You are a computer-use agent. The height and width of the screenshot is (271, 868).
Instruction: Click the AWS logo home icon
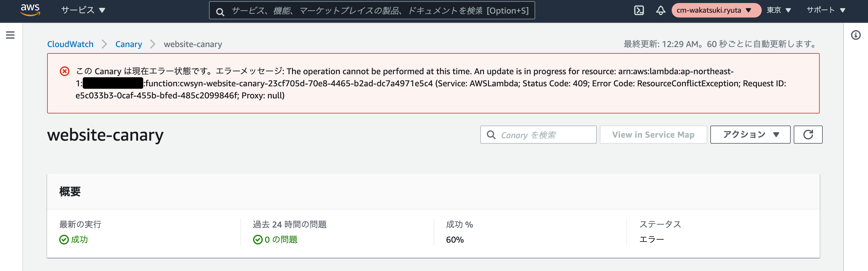[x=30, y=10]
